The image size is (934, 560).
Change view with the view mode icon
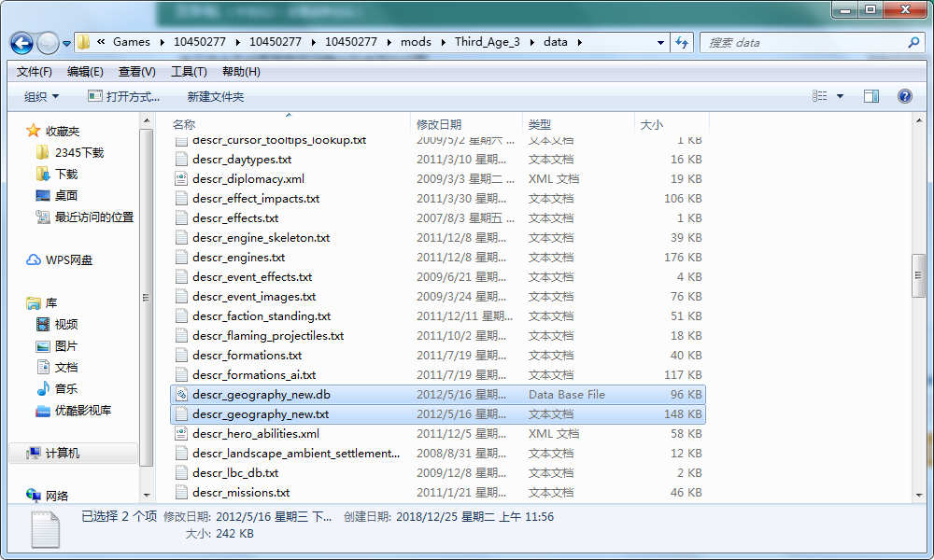(820, 96)
